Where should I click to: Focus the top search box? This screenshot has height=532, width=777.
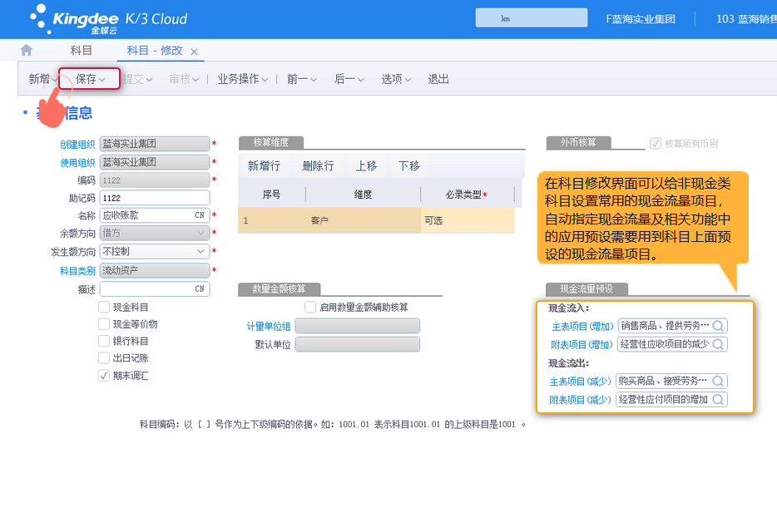(x=532, y=17)
